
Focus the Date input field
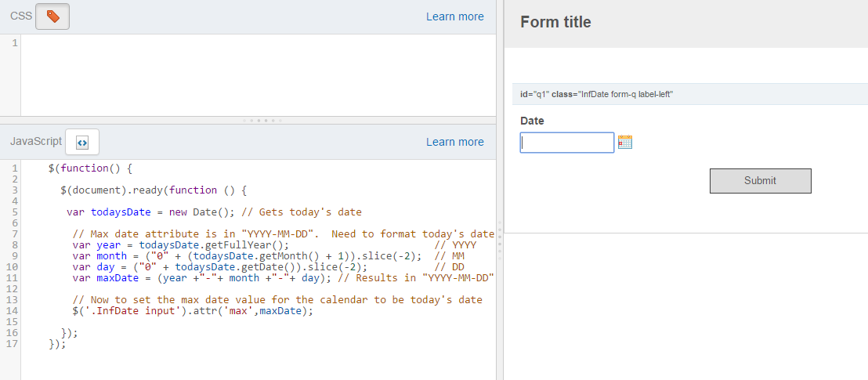(x=567, y=143)
